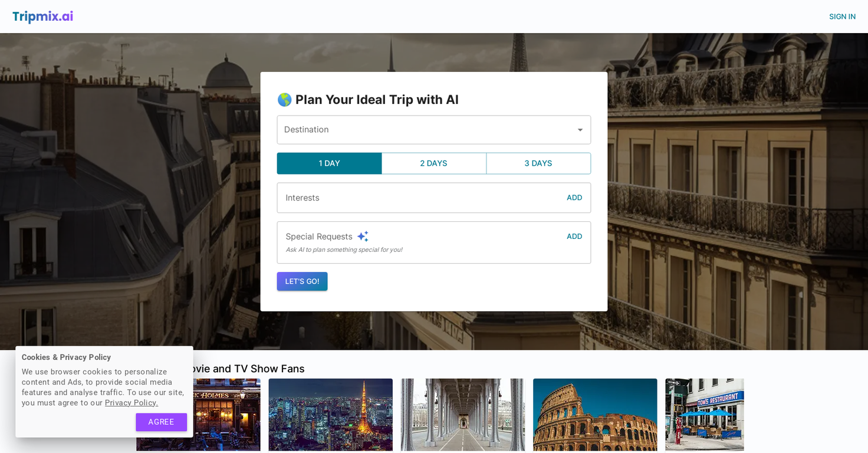Click the Tripmix.ai logo
Screen dimensions: 868x453
(42, 17)
